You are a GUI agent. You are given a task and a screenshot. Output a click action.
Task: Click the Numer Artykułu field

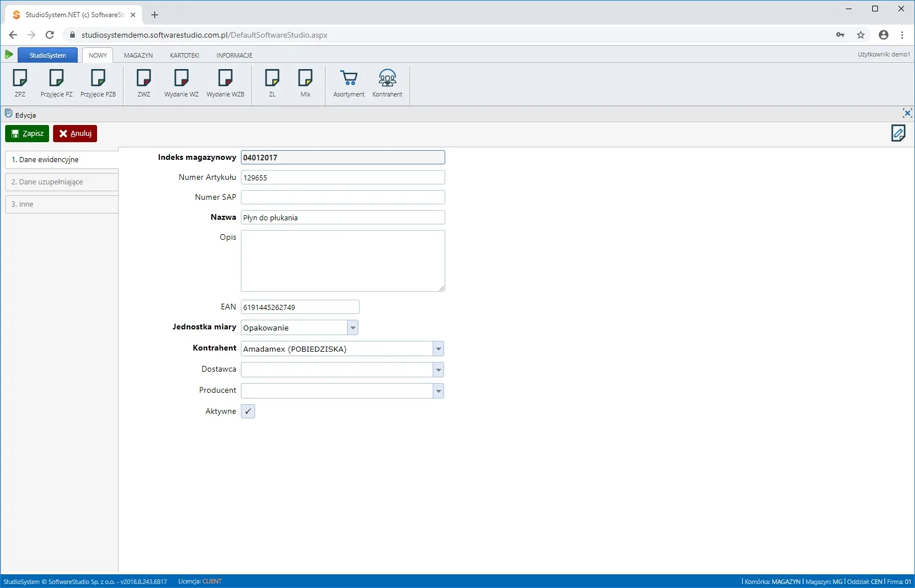pyautogui.click(x=342, y=178)
